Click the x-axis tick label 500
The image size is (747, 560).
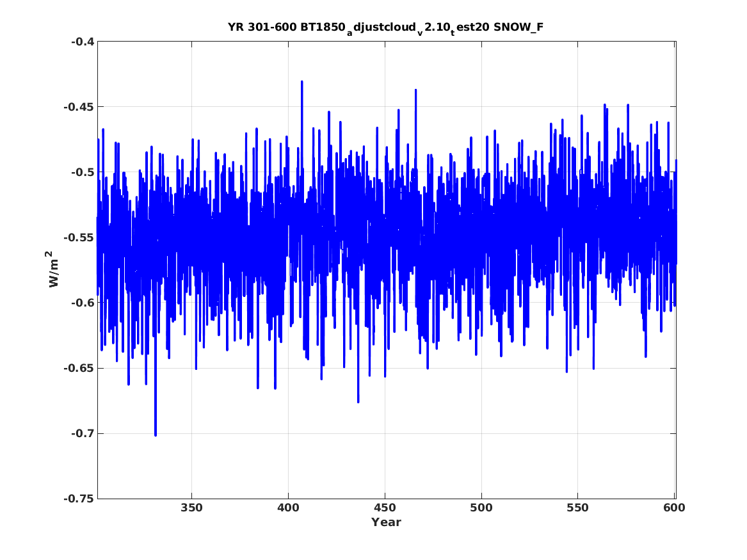481,508
